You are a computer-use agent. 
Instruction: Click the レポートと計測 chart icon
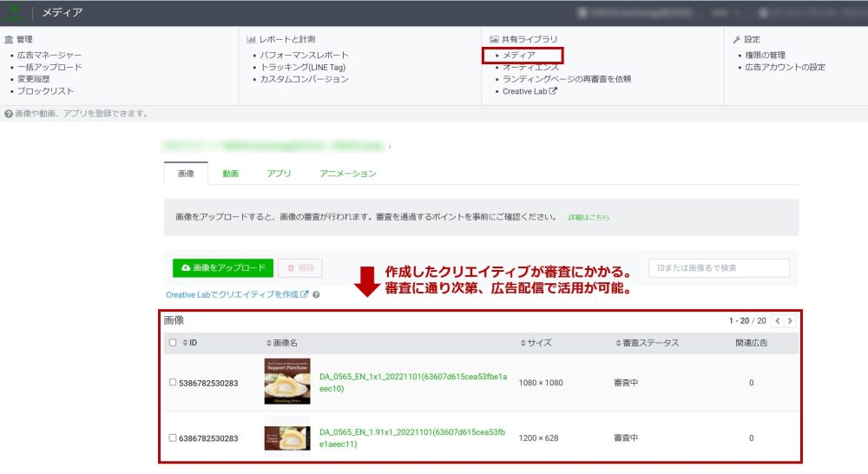coord(252,39)
